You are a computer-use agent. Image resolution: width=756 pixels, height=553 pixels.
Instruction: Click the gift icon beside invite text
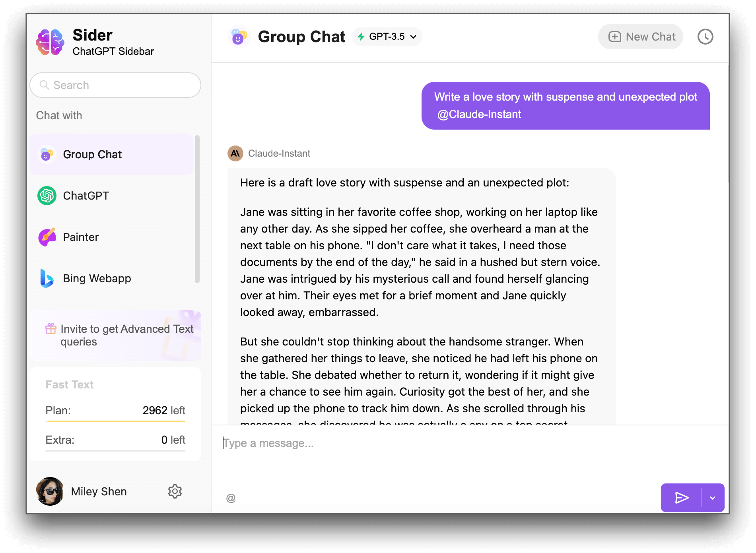[x=51, y=329]
